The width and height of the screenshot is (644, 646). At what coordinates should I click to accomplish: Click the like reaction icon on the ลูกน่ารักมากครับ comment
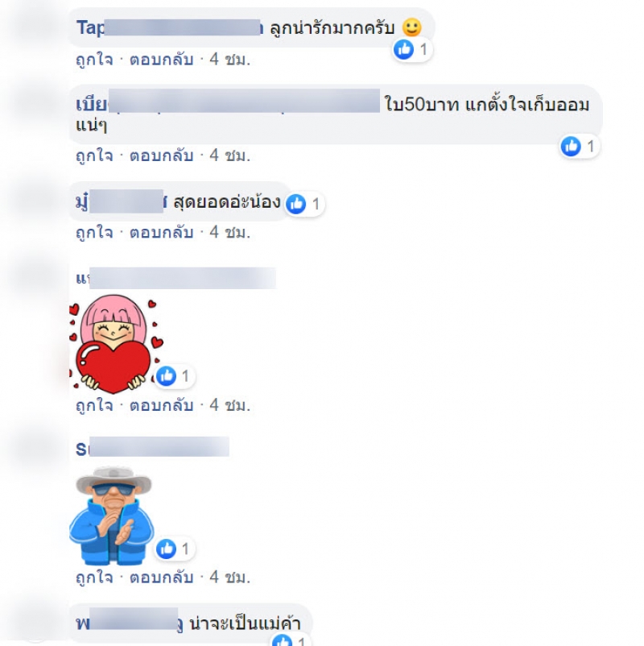(403, 49)
